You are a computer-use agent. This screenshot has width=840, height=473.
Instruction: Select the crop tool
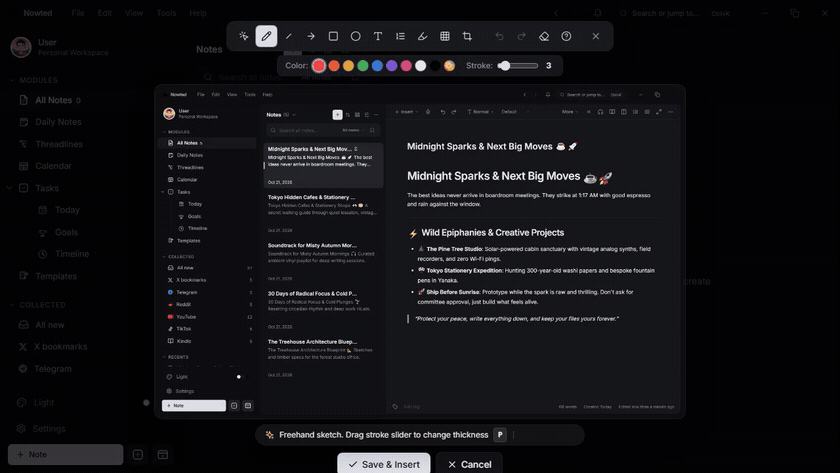click(467, 36)
